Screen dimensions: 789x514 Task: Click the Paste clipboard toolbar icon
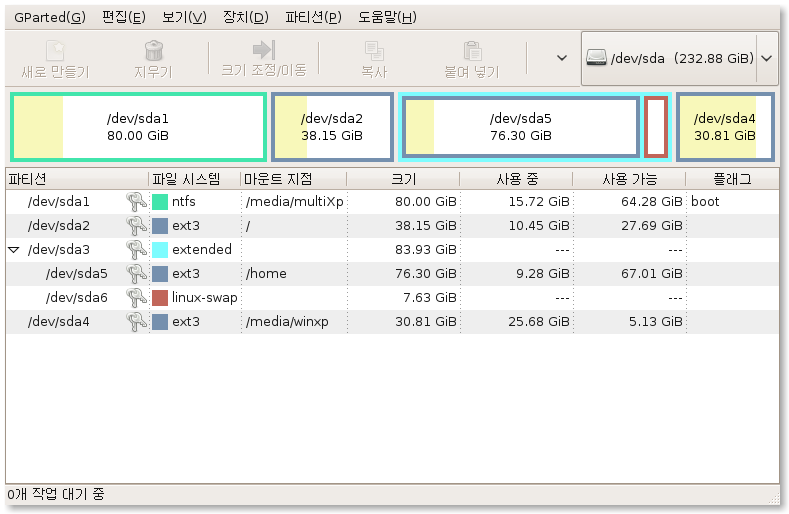pos(472,51)
